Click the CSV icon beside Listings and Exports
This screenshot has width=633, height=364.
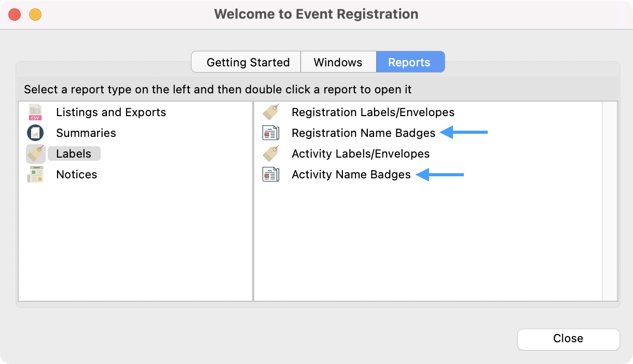point(35,113)
